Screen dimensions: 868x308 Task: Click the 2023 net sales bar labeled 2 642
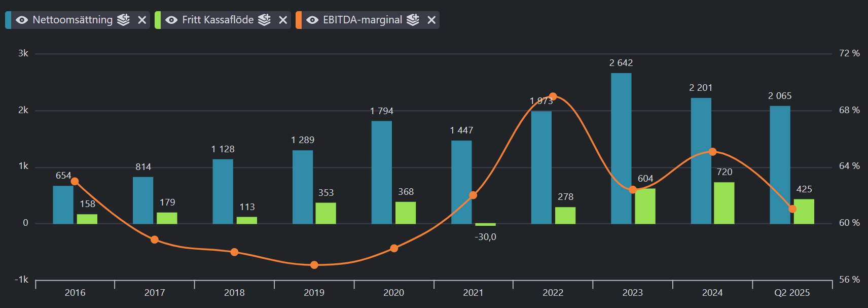click(621, 147)
